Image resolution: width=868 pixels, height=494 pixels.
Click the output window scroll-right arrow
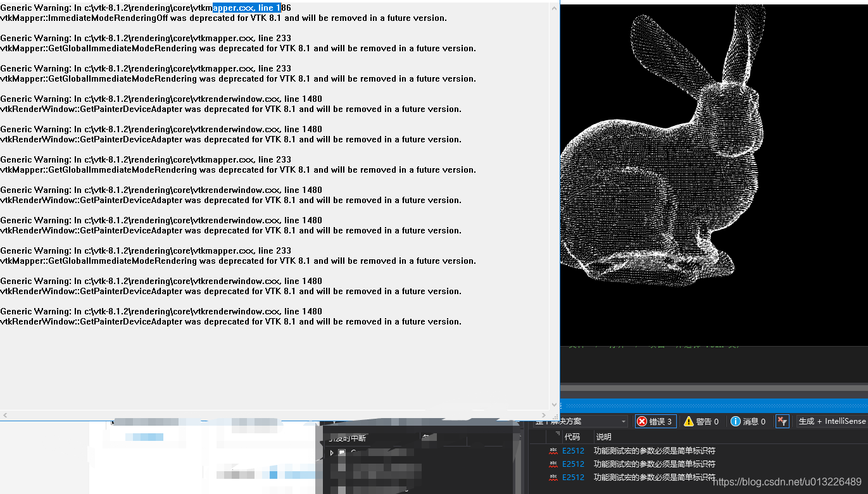(x=544, y=416)
